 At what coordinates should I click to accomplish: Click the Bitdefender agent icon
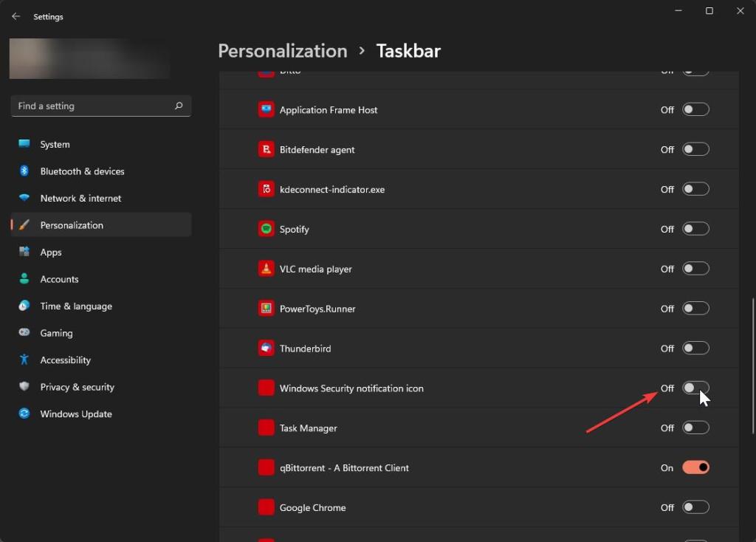(x=266, y=149)
